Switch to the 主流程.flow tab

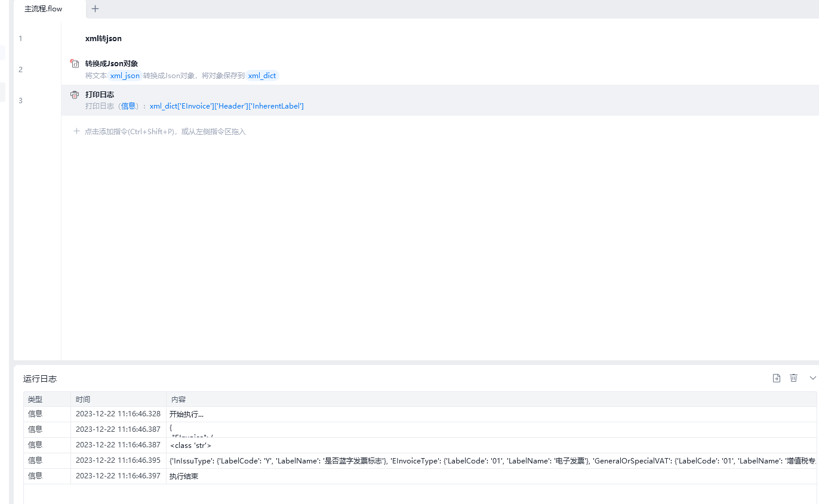click(x=44, y=9)
